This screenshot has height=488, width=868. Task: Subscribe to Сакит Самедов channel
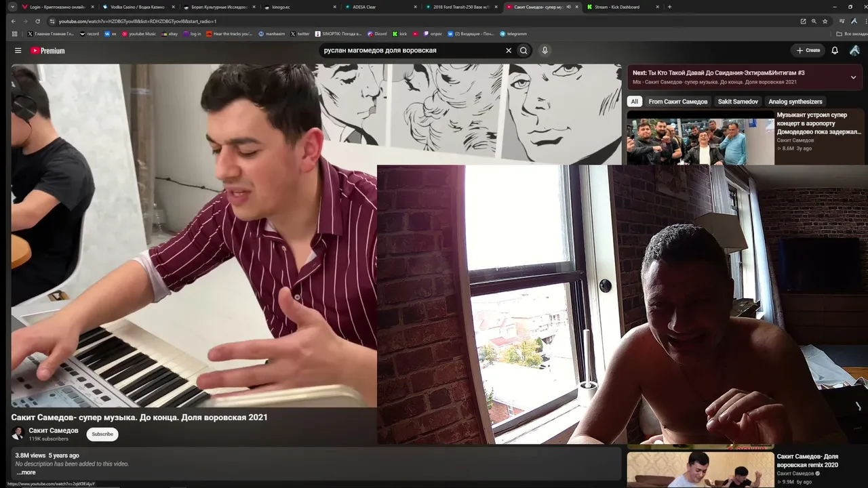tap(102, 434)
